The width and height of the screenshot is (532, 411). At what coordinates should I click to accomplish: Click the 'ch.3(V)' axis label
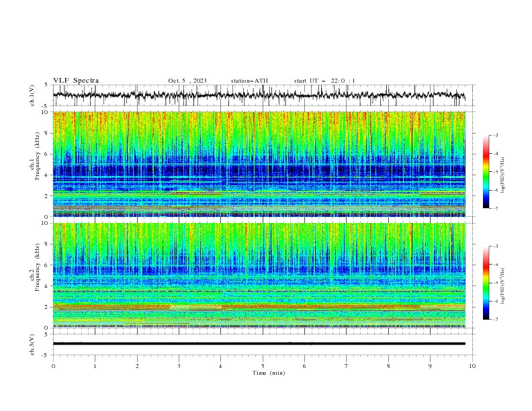point(32,345)
